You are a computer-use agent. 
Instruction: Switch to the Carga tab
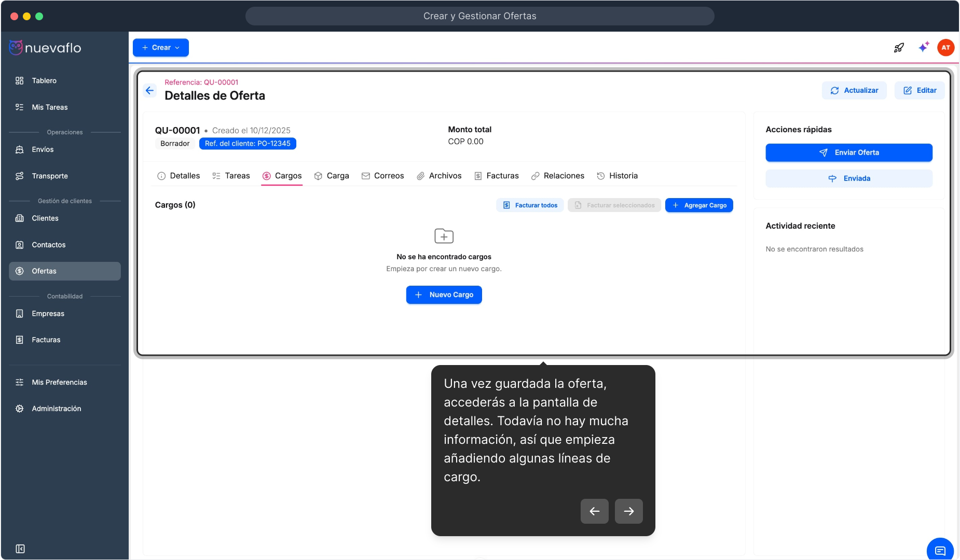(x=332, y=176)
